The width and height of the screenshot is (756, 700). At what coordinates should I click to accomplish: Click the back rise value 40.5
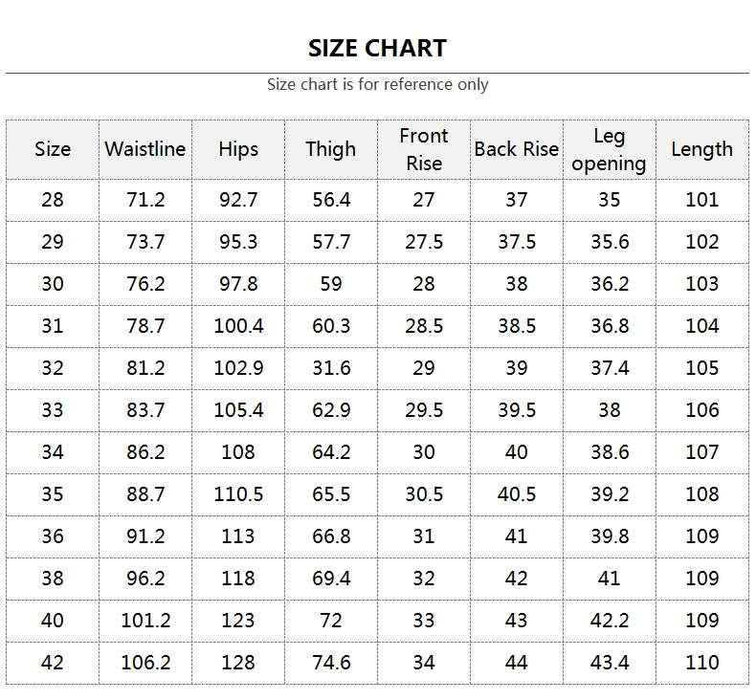pos(516,494)
